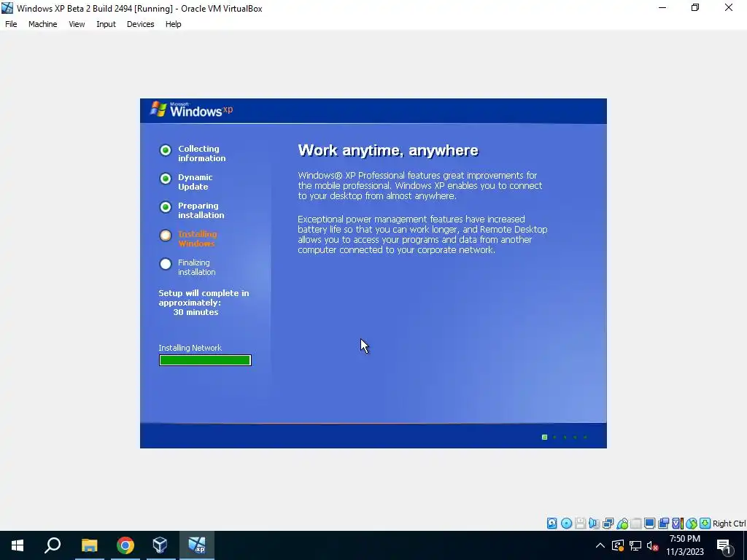Open VirtualBox Manager from the taskbar
The image size is (747, 560).
click(160, 545)
